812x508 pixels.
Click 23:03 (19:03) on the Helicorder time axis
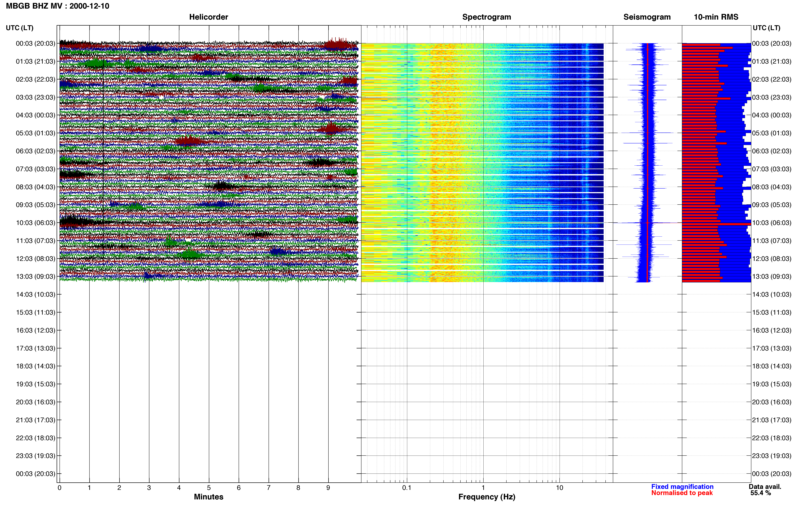pyautogui.click(x=36, y=456)
